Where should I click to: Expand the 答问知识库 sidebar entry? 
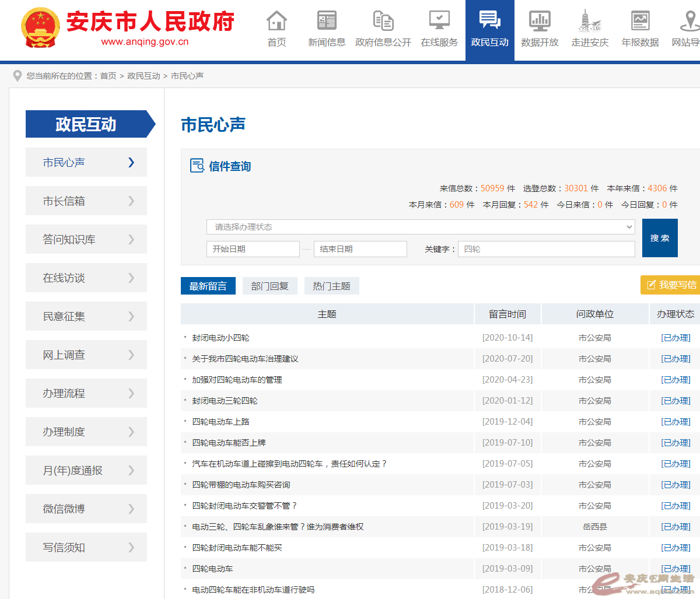(86, 239)
